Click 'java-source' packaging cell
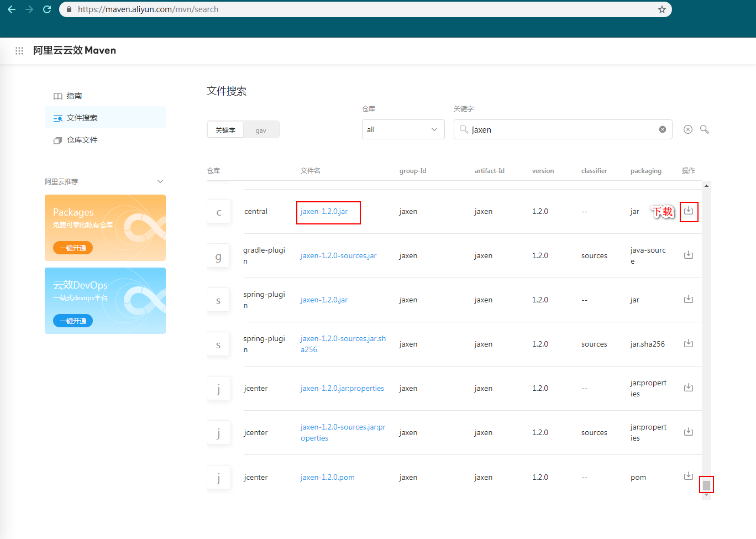The height and width of the screenshot is (539, 756). (648, 255)
